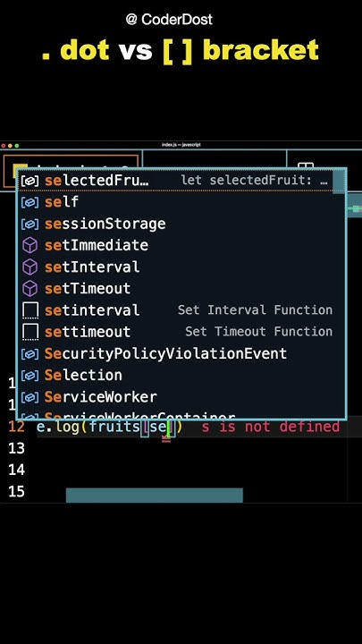
Task: Place cursor on fruits in line 12
Action: 114,427
